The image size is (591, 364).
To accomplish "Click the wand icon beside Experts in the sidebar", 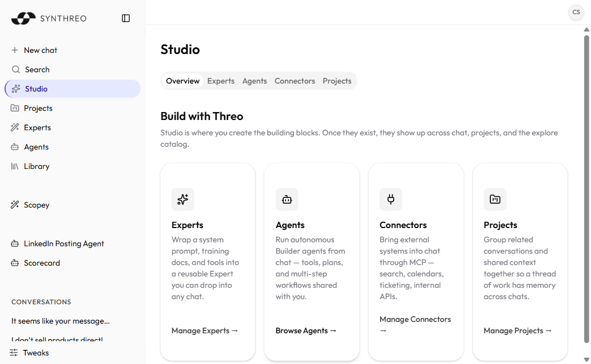I will point(15,127).
